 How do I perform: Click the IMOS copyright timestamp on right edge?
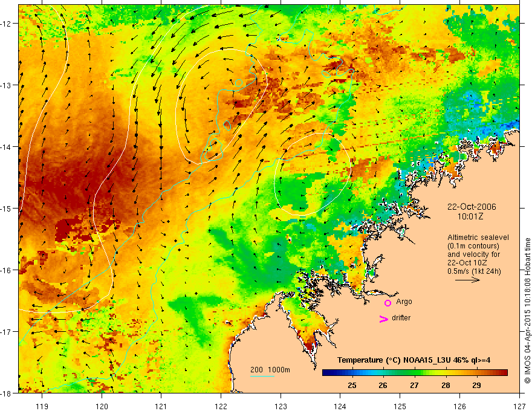click(x=527, y=311)
